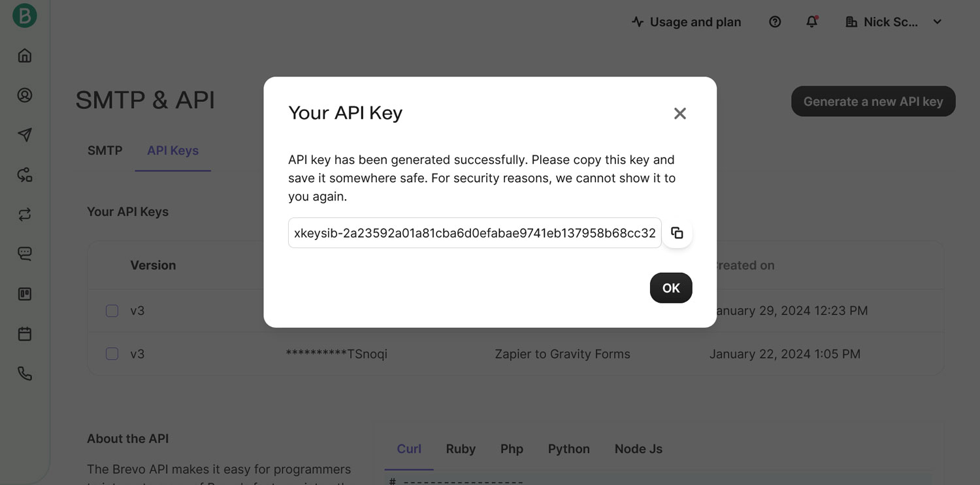
Task: Close the Your API Key dialog
Action: [x=680, y=114]
